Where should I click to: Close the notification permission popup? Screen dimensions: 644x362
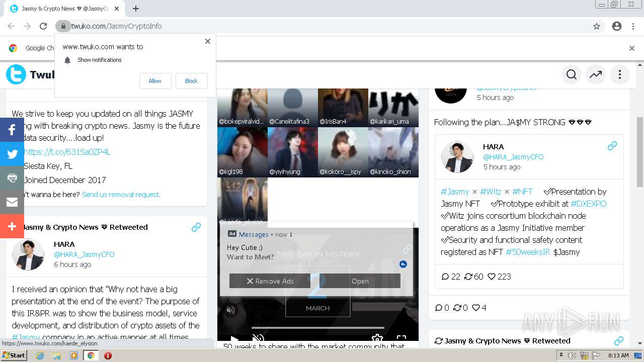[208, 41]
